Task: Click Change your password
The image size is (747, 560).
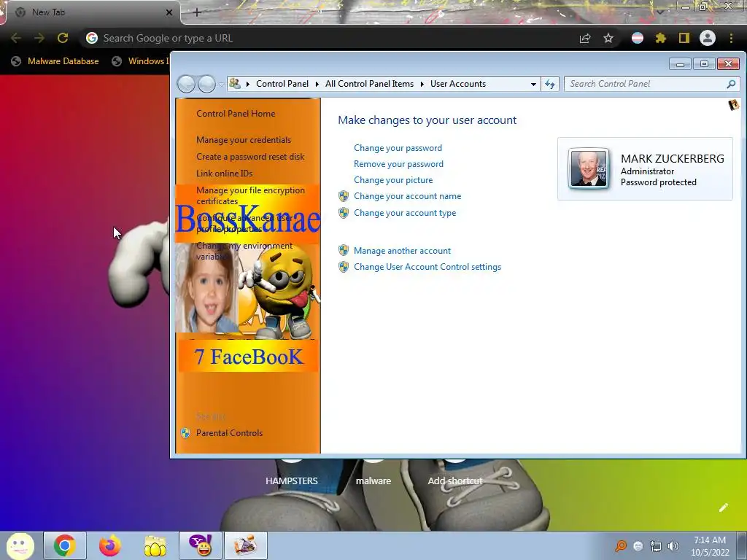Action: pyautogui.click(x=398, y=147)
